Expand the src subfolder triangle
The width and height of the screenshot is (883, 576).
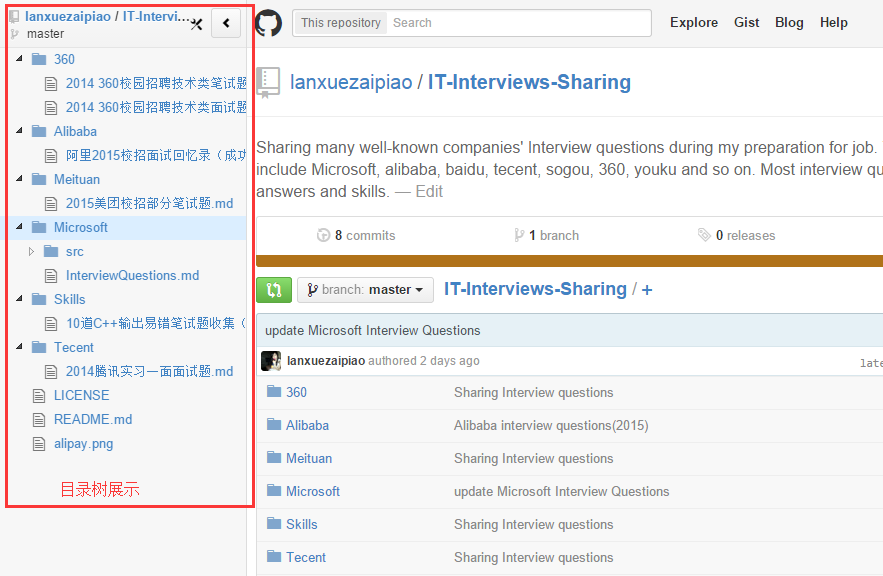(32, 251)
